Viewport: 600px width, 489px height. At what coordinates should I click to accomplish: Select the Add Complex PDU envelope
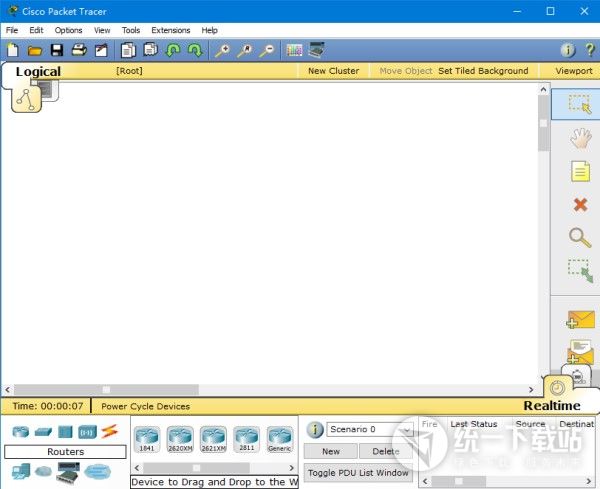[580, 352]
